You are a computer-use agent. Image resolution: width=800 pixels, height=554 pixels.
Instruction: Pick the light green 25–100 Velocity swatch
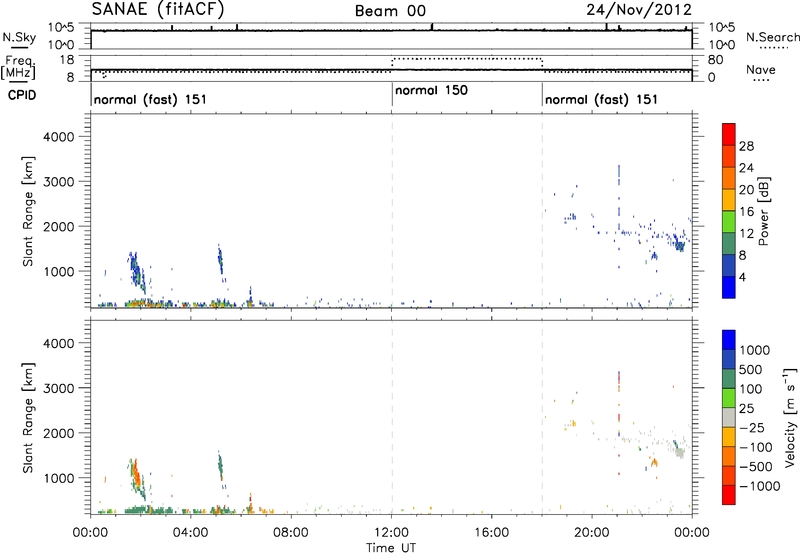[x=729, y=398]
